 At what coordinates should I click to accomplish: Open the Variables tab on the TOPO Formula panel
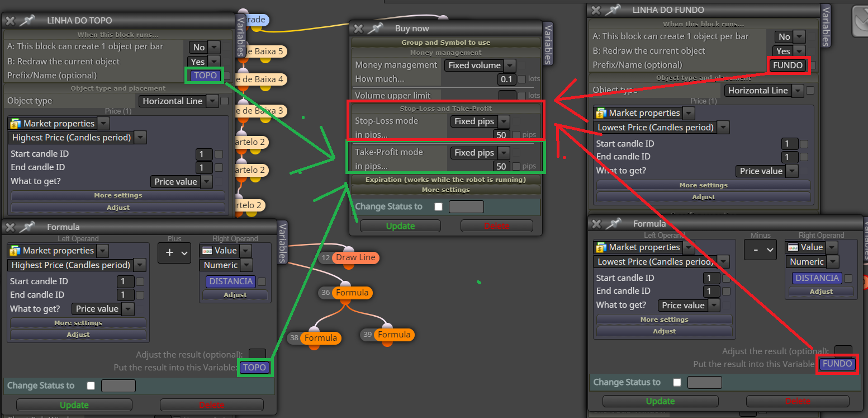pos(283,242)
